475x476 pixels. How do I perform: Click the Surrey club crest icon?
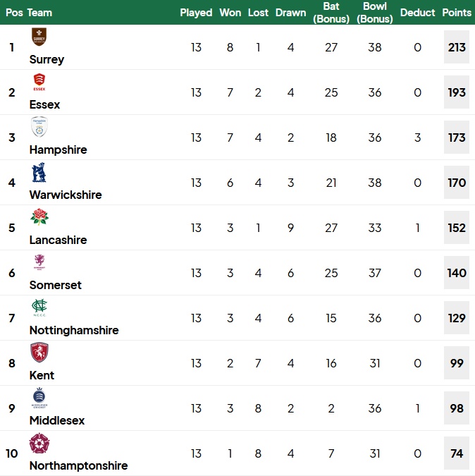pyautogui.click(x=39, y=37)
